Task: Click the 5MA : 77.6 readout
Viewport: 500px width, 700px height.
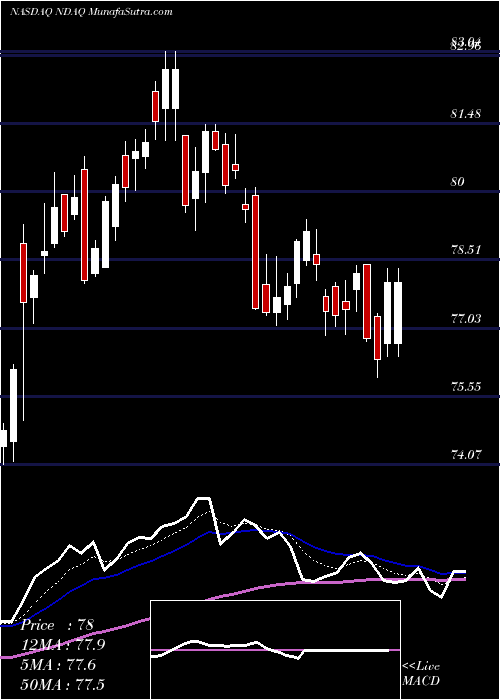Action: coord(58,665)
